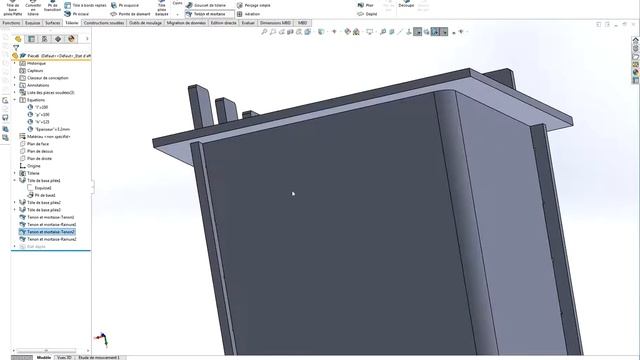Screen dimensions: 640x360
Task: Click the Tenon et mortaise tool
Action: pyautogui.click(x=210, y=14)
